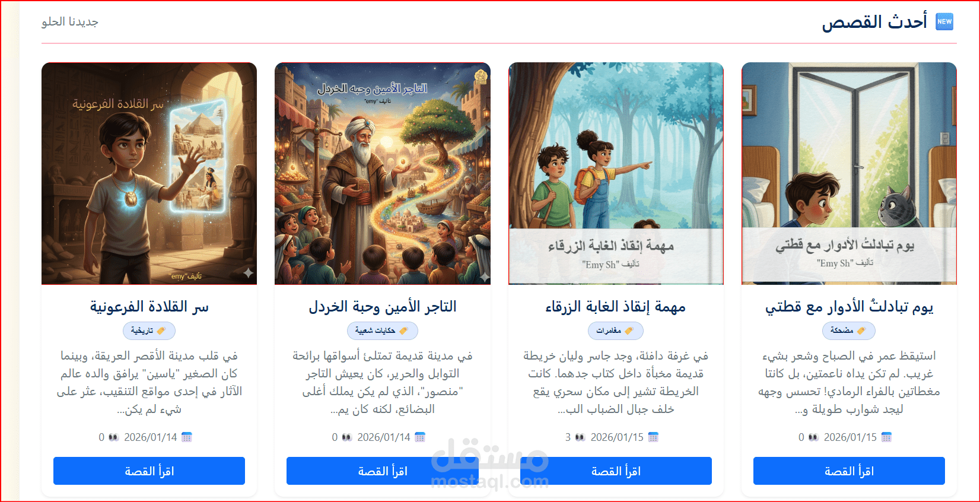This screenshot has height=502, width=980.
Task: Select the مضحكة category tag
Action: (849, 331)
